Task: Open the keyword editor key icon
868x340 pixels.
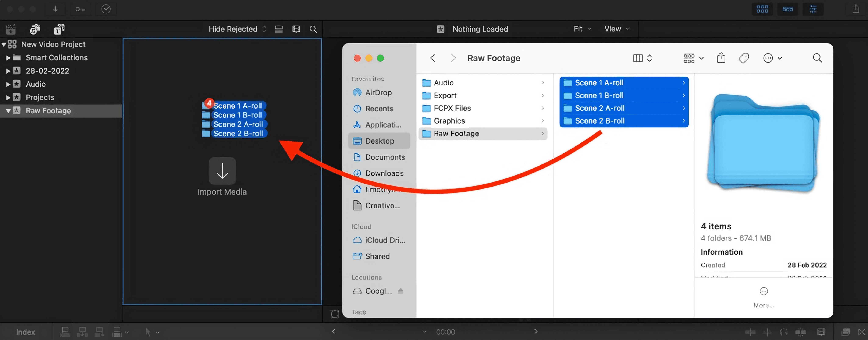Action: (x=80, y=9)
